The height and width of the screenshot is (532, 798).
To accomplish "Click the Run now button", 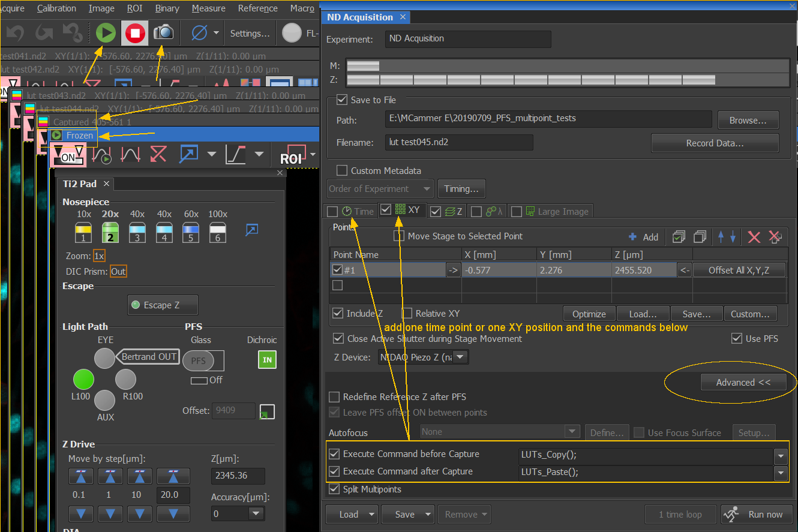I will point(757,514).
